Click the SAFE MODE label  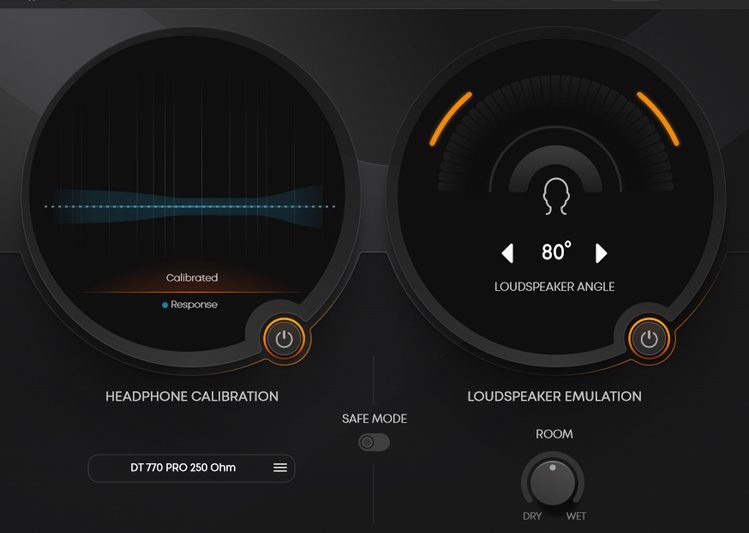[374, 419]
